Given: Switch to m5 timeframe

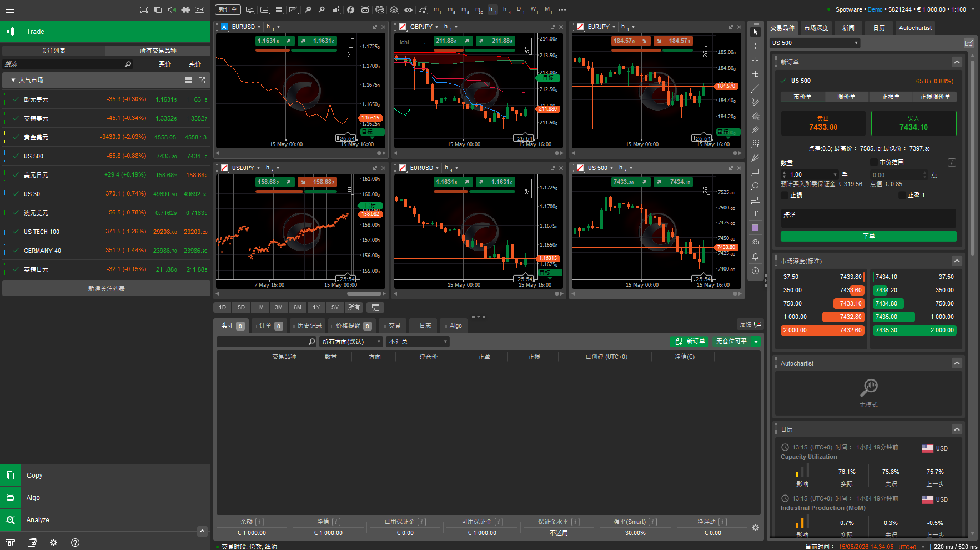Looking at the screenshot, I should click(451, 9).
